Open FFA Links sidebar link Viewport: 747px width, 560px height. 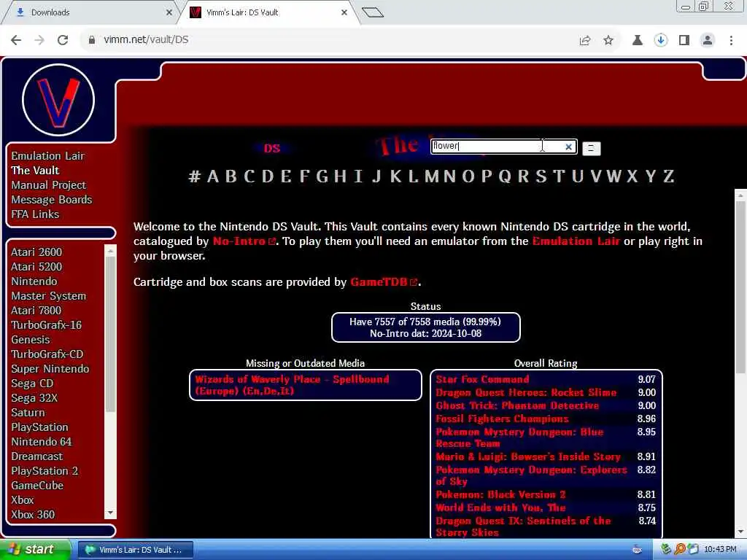(35, 214)
